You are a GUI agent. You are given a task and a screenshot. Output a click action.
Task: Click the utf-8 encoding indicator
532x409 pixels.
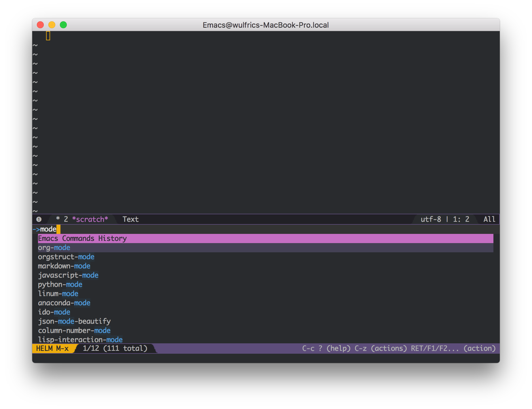coord(430,219)
